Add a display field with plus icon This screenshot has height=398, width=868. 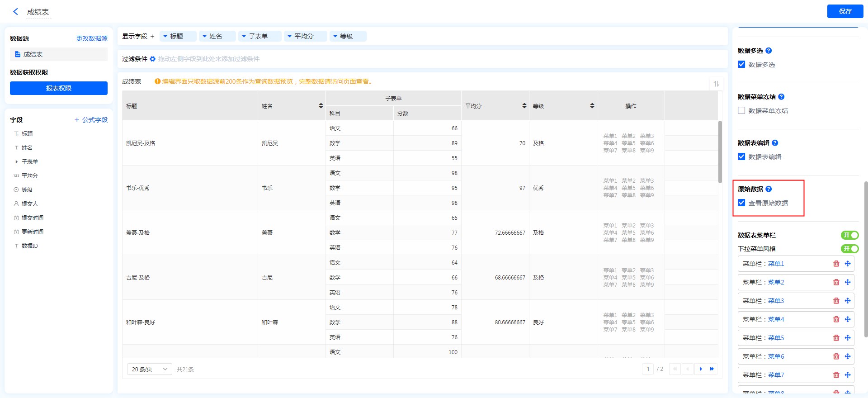pos(152,36)
